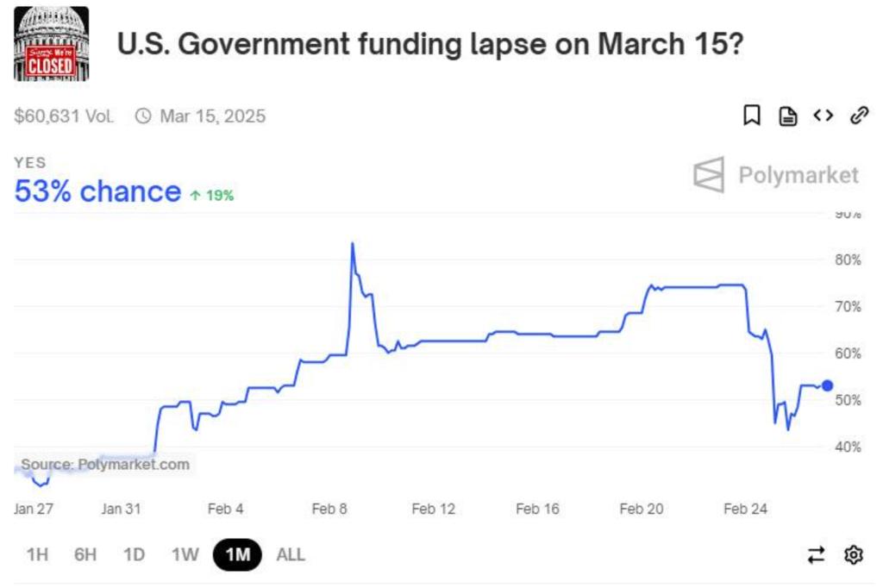Viewport: 883px width, 588px height.
Task: Click the market title about funding lapse
Action: tap(430, 44)
